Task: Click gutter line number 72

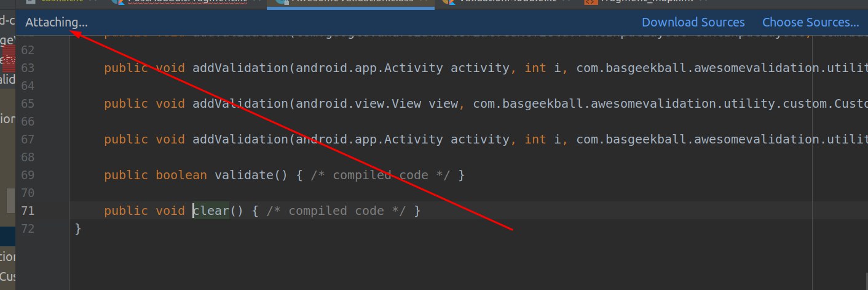Action: (x=28, y=229)
